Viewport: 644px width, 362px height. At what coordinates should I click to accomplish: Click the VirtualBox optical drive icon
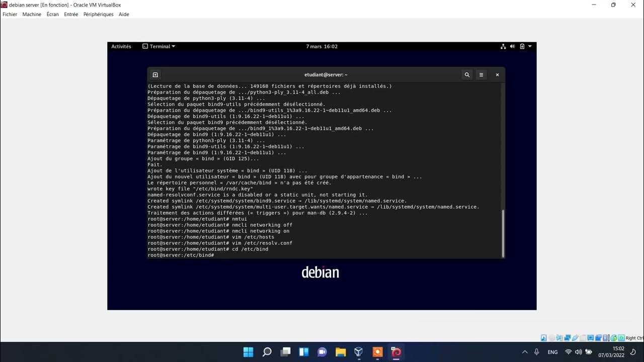pos(552,338)
